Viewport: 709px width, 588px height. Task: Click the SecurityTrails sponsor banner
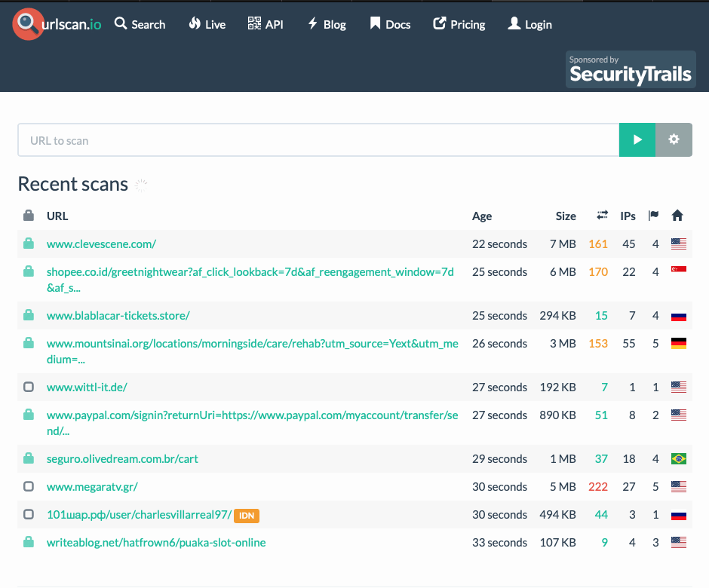point(631,69)
